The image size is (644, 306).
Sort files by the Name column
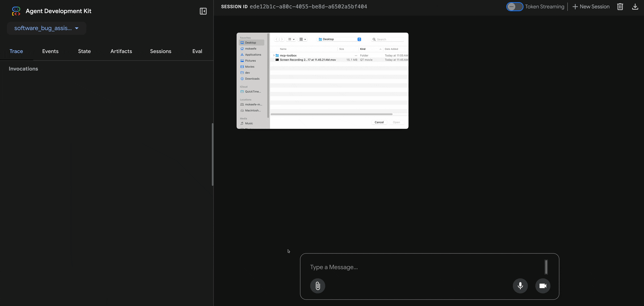click(283, 49)
